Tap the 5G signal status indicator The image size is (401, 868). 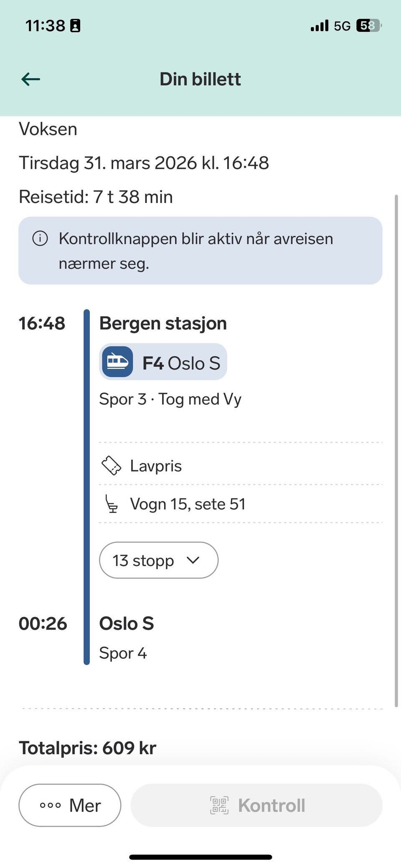tap(342, 26)
